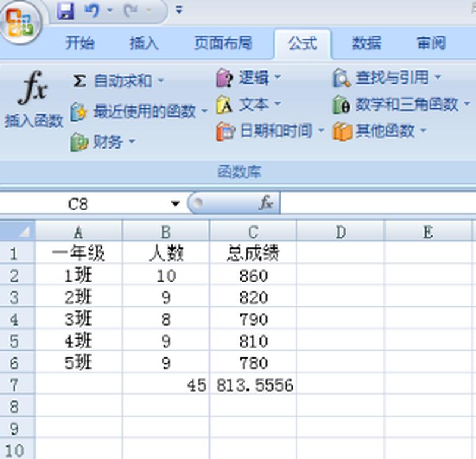Image resolution: width=476 pixels, height=459 pixels.
Task: Open the Office button menu
Action: click(x=20, y=22)
